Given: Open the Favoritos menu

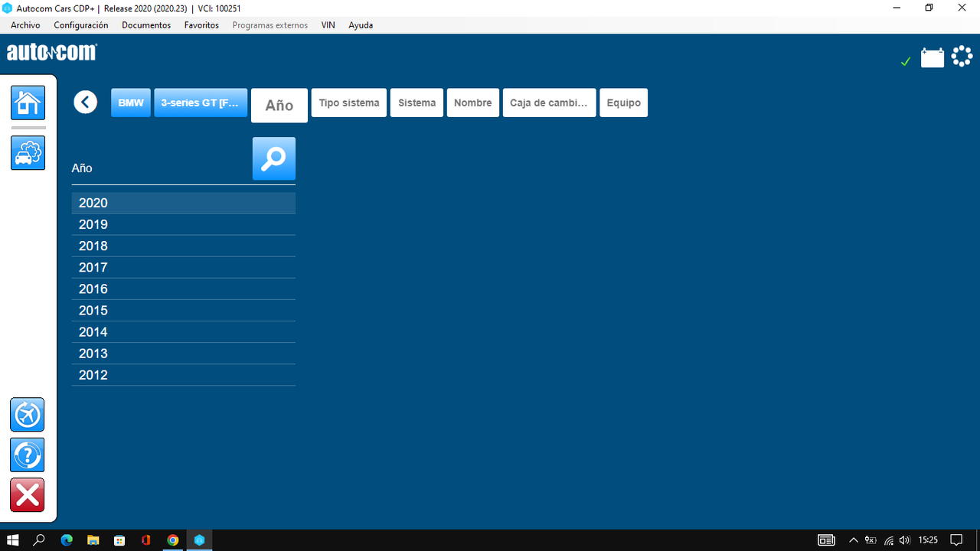Looking at the screenshot, I should click(201, 25).
